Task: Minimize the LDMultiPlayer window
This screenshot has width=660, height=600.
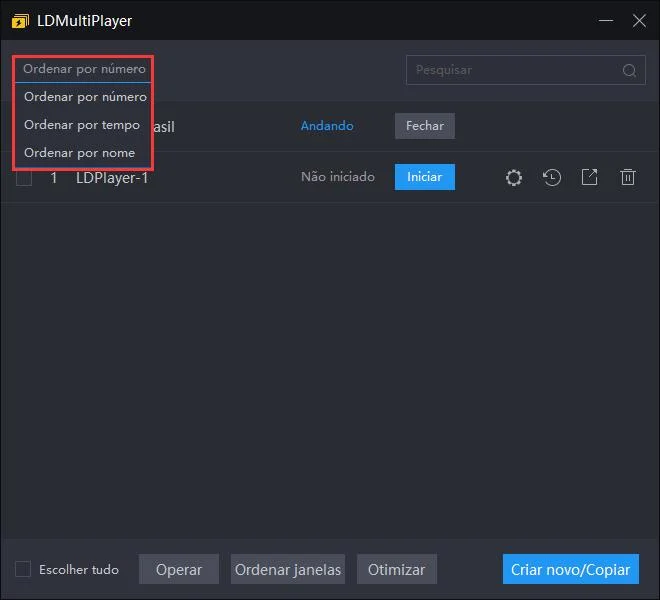Action: coord(606,20)
